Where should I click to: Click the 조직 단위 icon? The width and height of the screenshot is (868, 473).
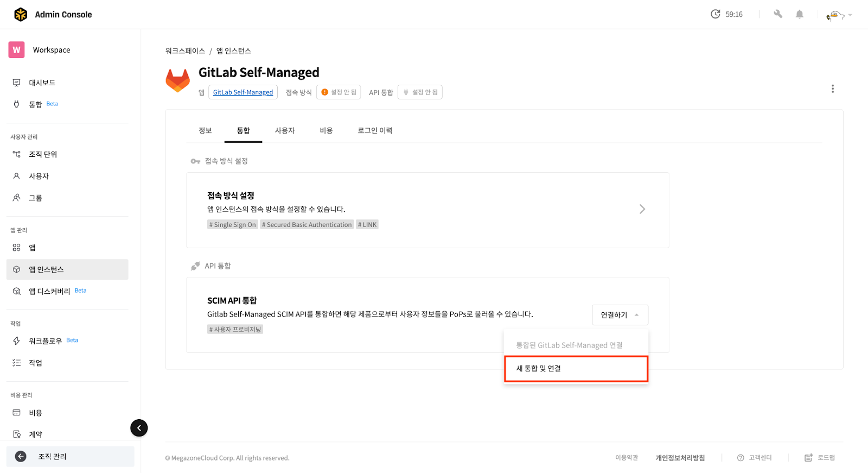coord(17,154)
